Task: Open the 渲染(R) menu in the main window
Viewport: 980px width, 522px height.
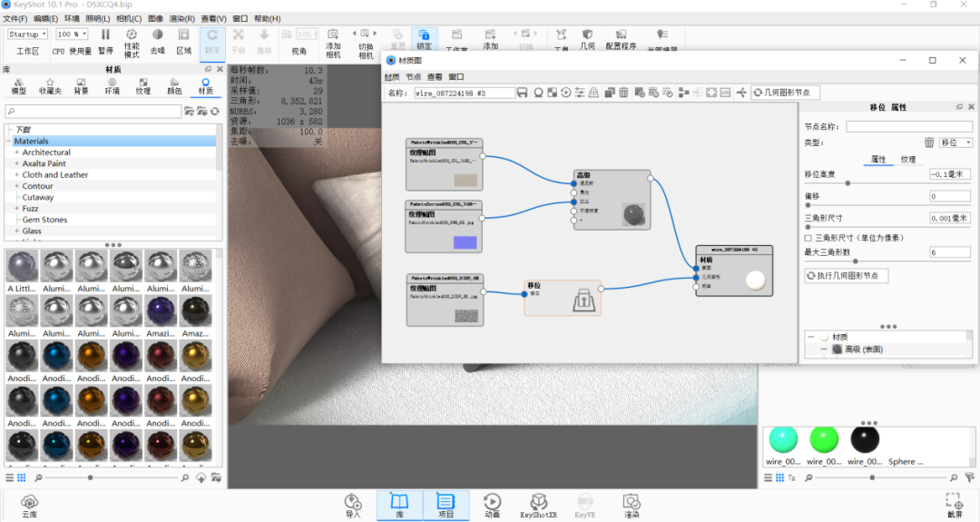Action: 181,19
